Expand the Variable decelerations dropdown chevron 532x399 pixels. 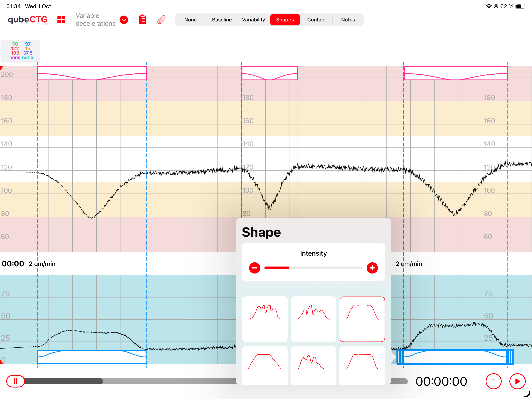[x=124, y=20]
